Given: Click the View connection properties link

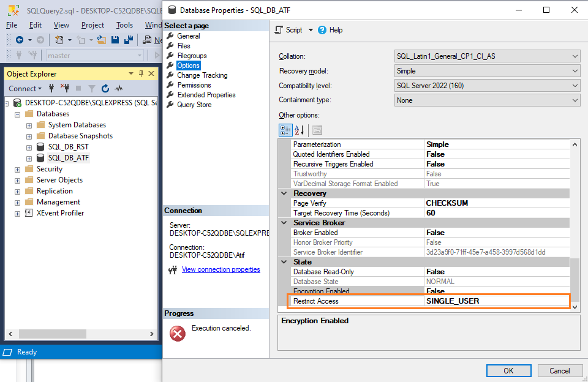Looking at the screenshot, I should pos(221,269).
